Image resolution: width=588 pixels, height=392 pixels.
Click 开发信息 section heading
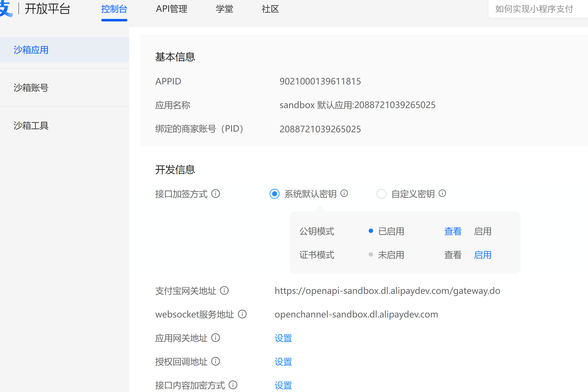(x=175, y=170)
